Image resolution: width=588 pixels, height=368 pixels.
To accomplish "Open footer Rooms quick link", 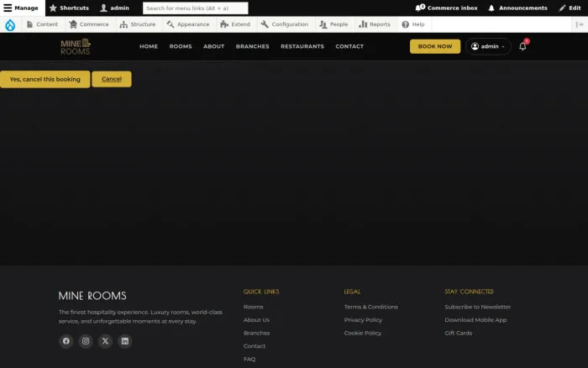I will (254, 307).
